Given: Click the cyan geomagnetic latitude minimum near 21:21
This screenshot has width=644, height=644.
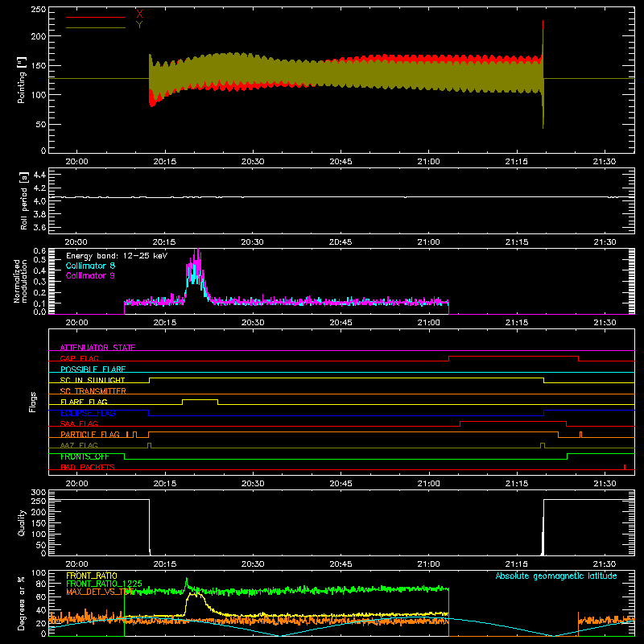Looking at the screenshot, I should click(553, 635).
